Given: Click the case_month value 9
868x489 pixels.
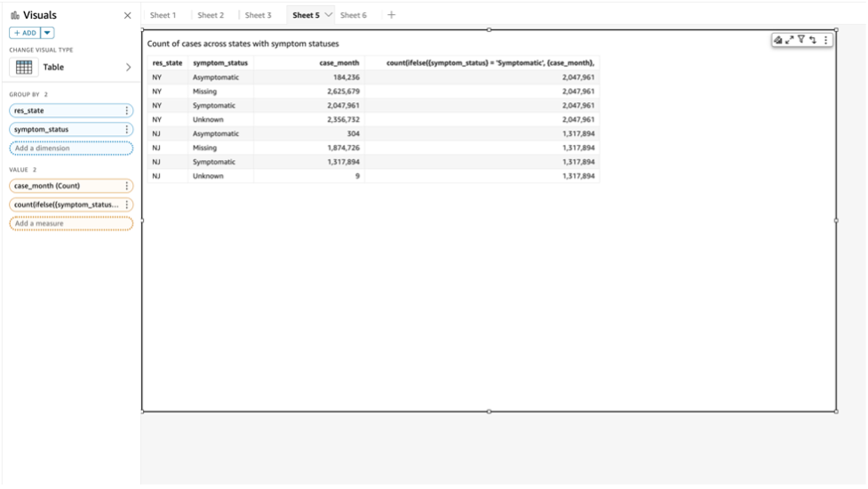Looking at the screenshot, I should tap(357, 176).
